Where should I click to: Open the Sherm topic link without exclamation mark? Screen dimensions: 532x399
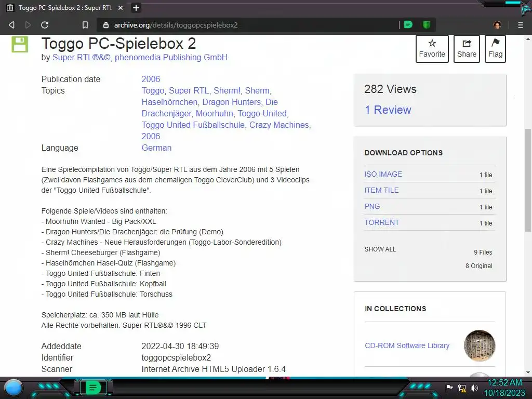pyautogui.click(x=257, y=90)
